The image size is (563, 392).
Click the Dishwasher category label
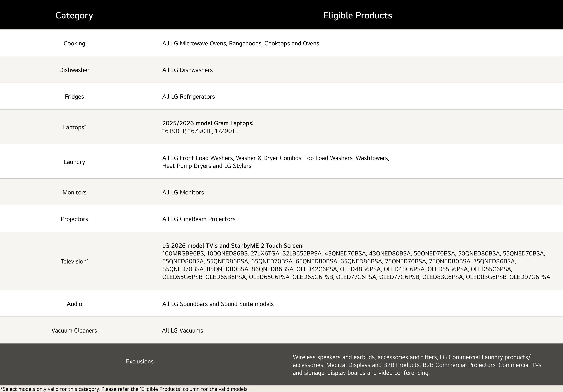[x=74, y=70]
